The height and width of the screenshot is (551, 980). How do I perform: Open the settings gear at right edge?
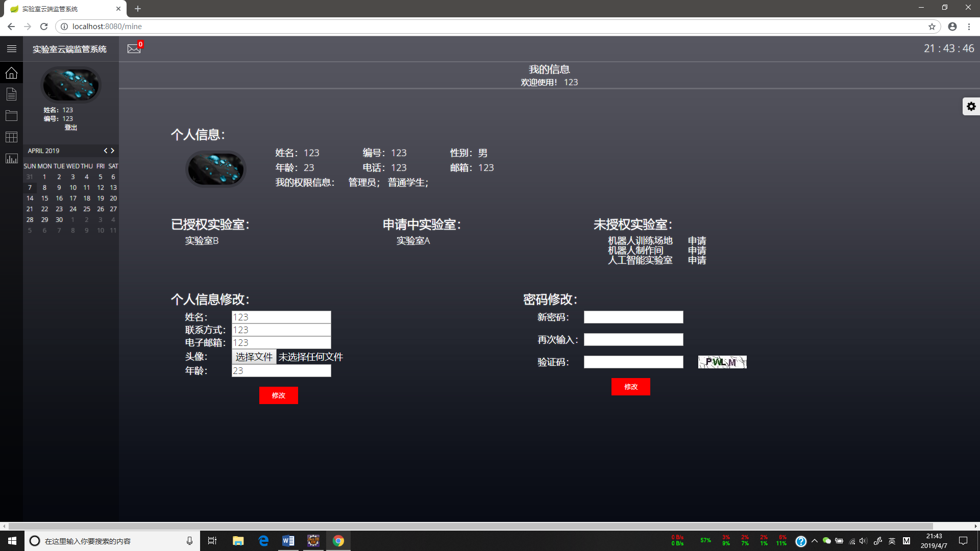pos(971,106)
